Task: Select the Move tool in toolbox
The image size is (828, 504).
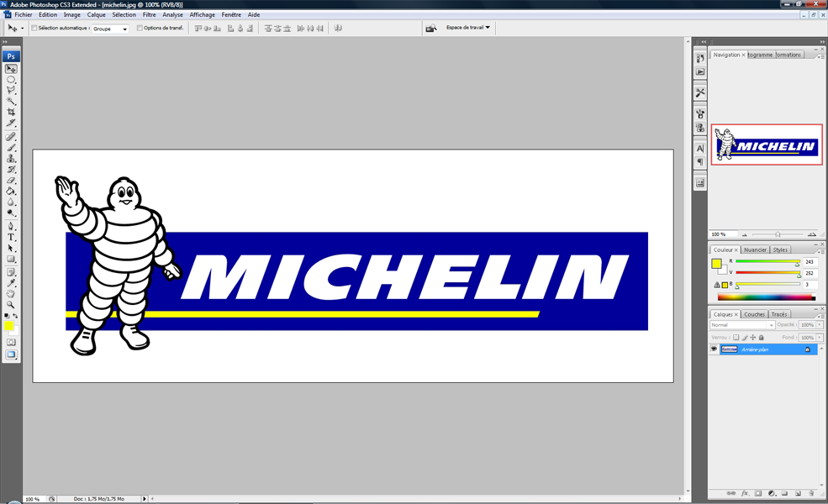Action: [x=11, y=69]
